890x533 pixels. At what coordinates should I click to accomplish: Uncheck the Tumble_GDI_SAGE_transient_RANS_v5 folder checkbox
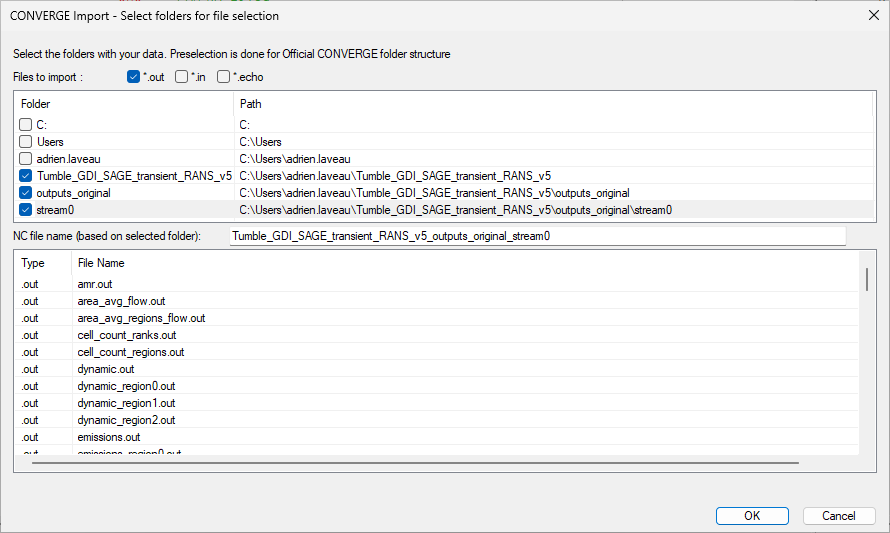pyautogui.click(x=26, y=176)
